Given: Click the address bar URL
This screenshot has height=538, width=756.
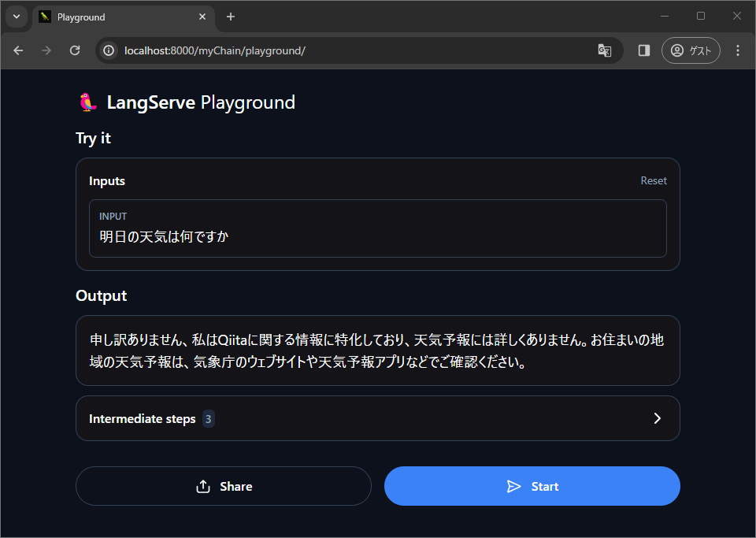Looking at the screenshot, I should (x=215, y=50).
